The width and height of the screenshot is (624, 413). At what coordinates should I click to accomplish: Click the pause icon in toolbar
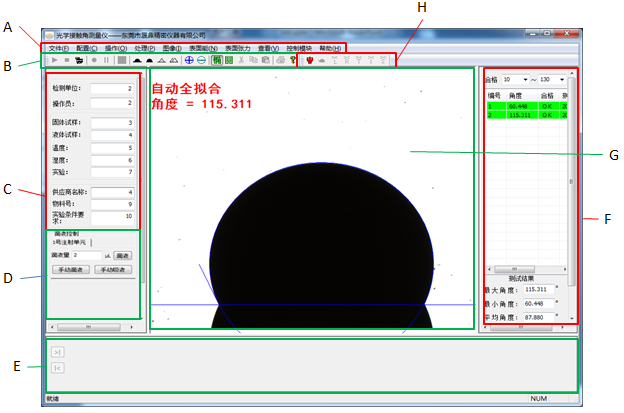coord(106,60)
